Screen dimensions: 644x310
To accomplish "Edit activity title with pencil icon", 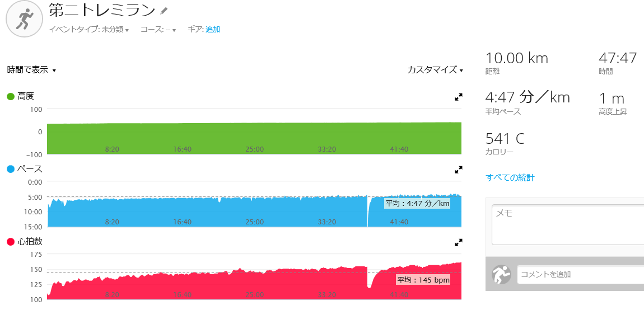I will click(x=164, y=11).
